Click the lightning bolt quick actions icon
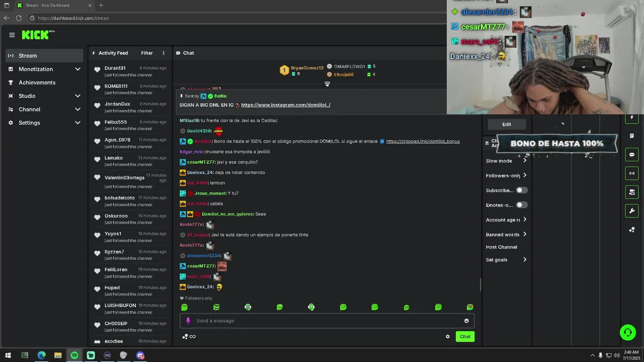 [632, 117]
